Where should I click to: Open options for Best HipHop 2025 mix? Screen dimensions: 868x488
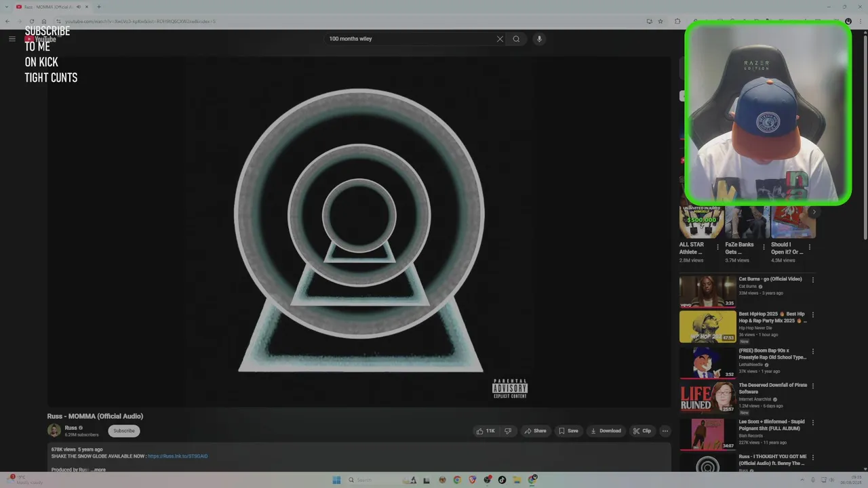(x=813, y=315)
